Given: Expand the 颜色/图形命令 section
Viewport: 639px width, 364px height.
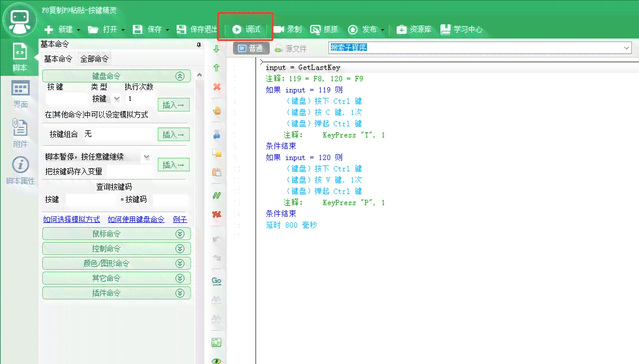Looking at the screenshot, I should click(116, 263).
